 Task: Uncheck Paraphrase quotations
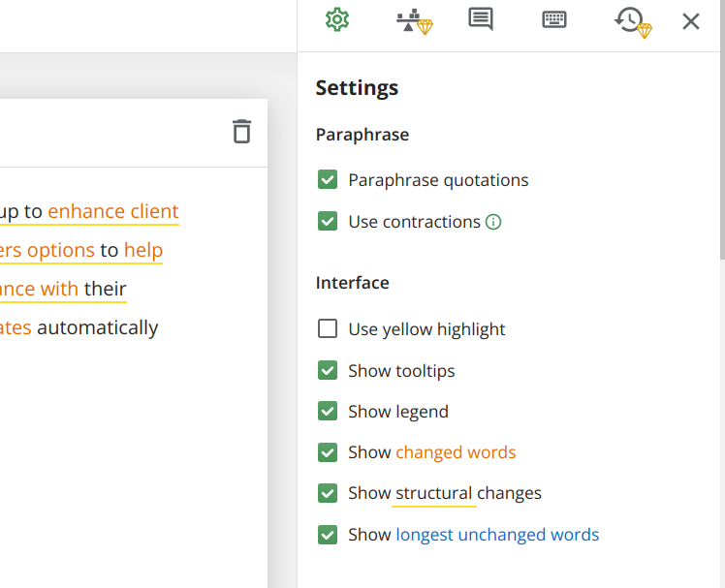[328, 180]
